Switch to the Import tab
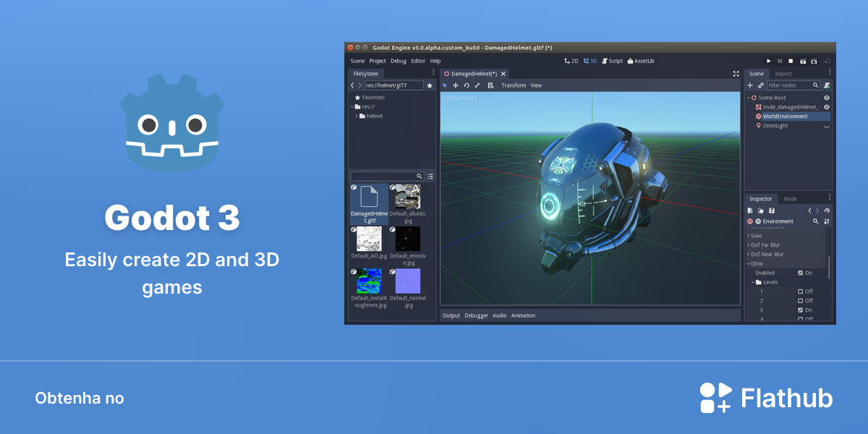The width and height of the screenshot is (868, 434). click(x=783, y=74)
